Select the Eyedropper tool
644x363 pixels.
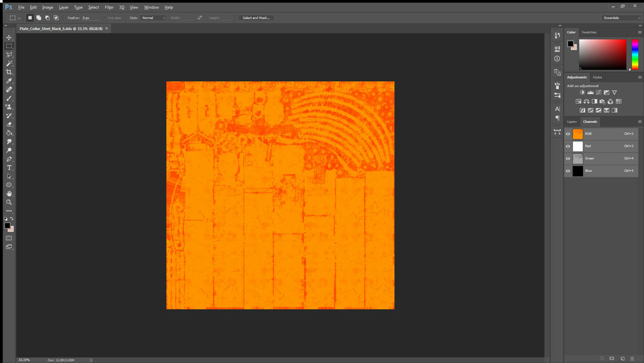(9, 81)
